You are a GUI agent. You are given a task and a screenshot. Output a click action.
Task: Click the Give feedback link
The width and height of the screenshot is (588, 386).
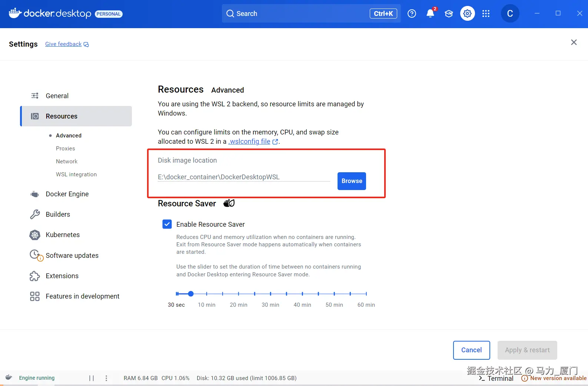click(x=63, y=44)
